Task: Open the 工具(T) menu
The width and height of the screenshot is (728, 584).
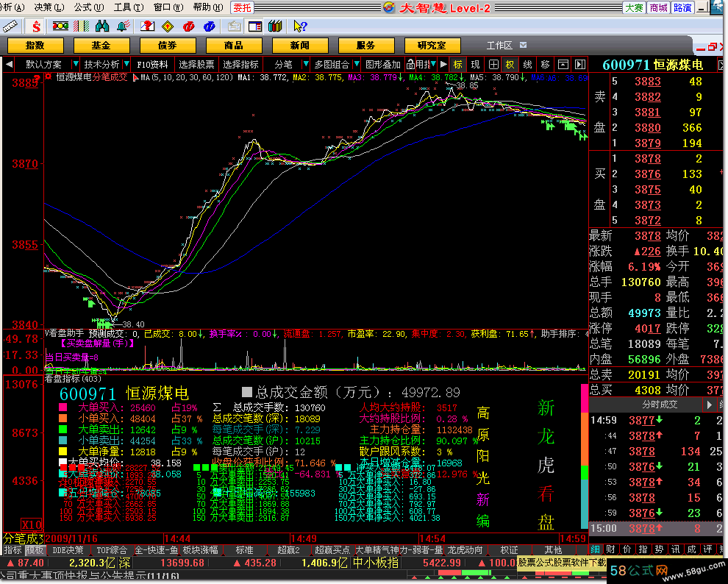Action: coord(129,7)
